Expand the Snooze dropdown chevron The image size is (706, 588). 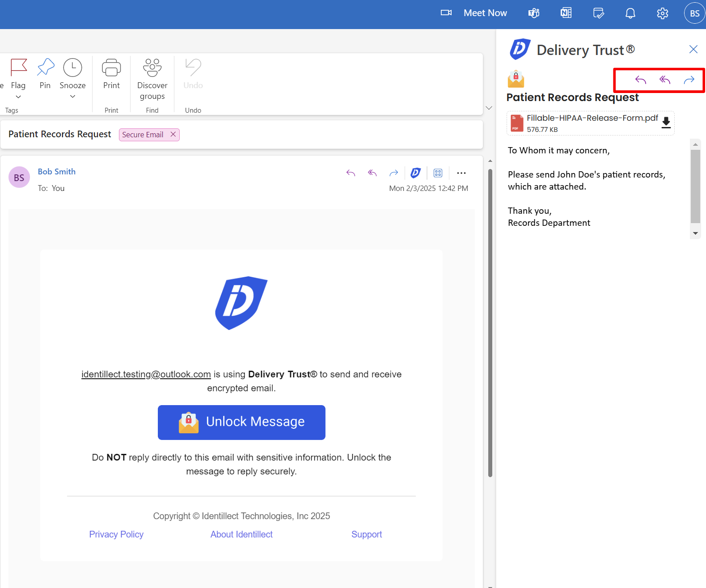coord(72,97)
